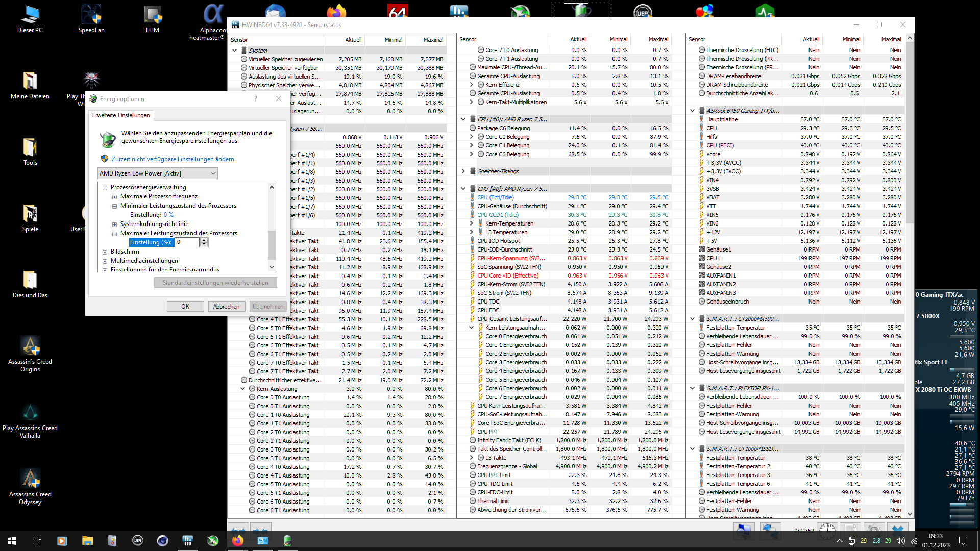Open the AMD Ryzen Low Power plan dropdown
This screenshot has width=980, height=551.
[157, 173]
